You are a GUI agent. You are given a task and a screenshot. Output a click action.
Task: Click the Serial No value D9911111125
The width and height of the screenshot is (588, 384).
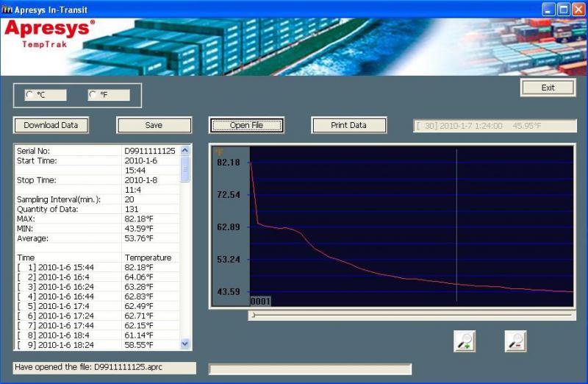coord(150,151)
